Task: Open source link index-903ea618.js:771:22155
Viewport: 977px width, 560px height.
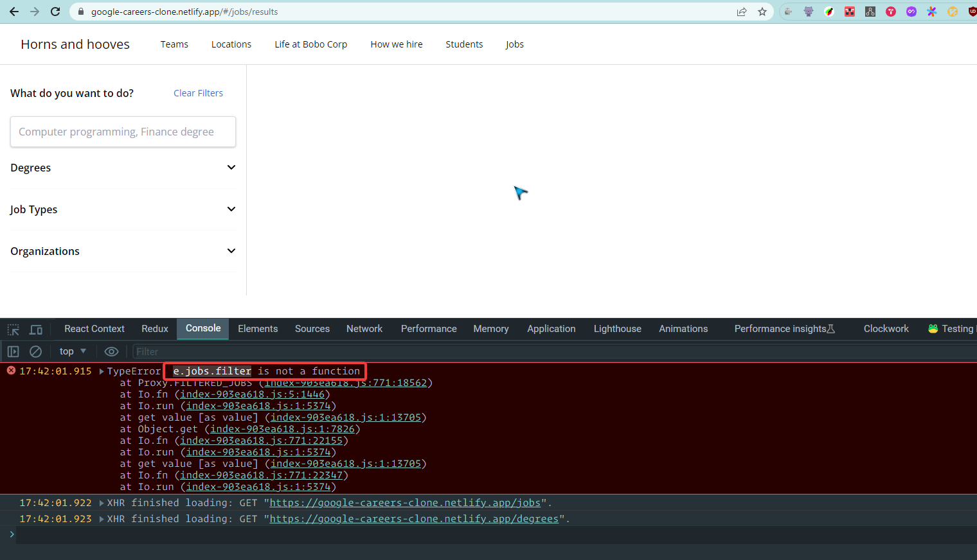Action: pyautogui.click(x=262, y=441)
